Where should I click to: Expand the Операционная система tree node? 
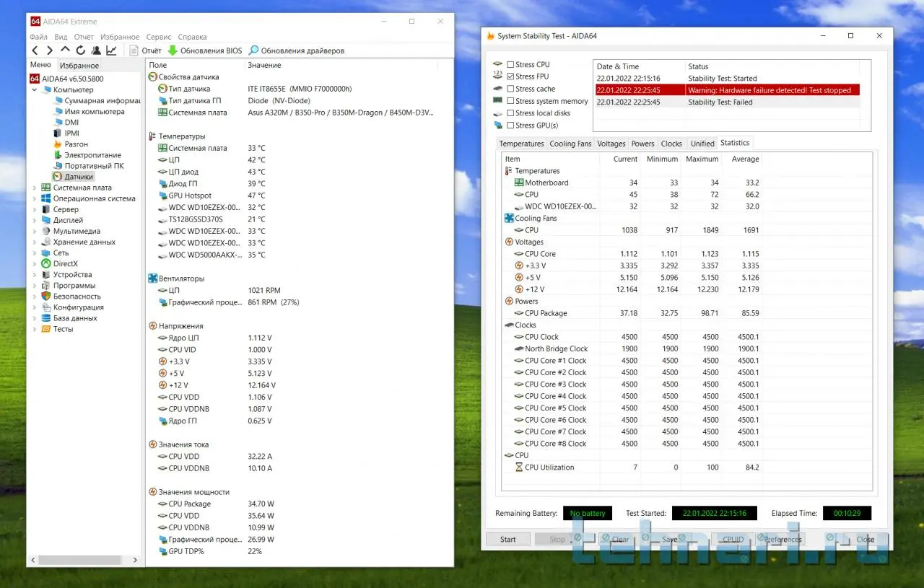click(35, 198)
